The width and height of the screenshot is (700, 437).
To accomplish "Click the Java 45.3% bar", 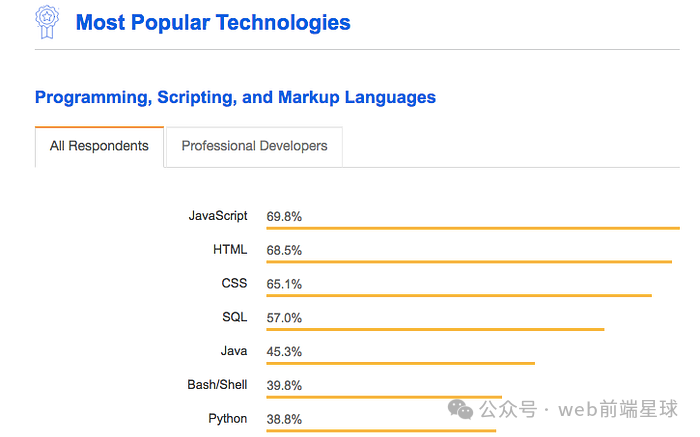I will pos(400,363).
